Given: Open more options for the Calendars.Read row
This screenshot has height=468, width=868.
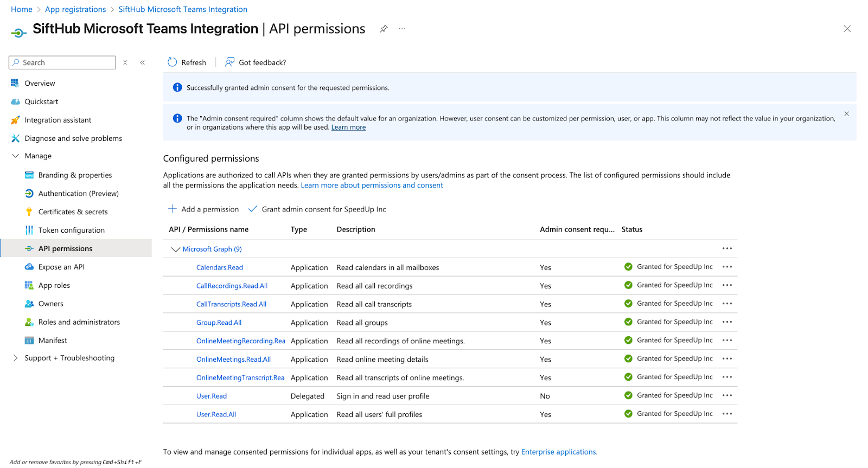Looking at the screenshot, I should point(727,267).
